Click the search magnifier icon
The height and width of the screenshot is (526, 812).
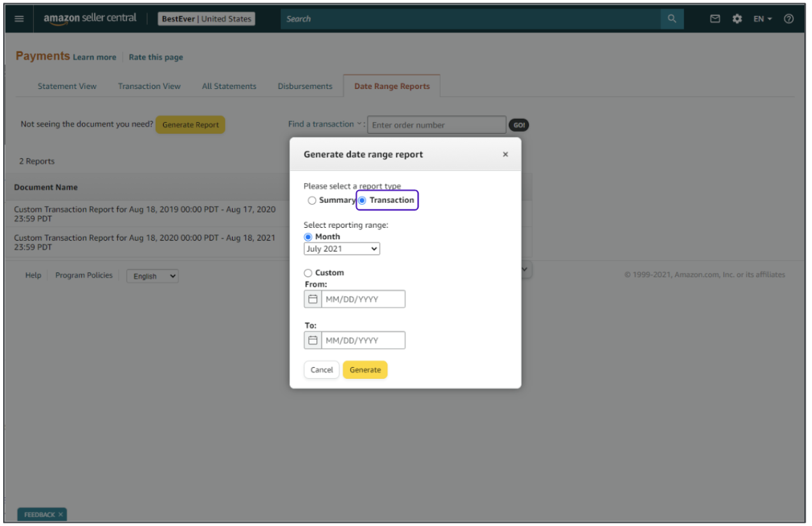(671, 19)
